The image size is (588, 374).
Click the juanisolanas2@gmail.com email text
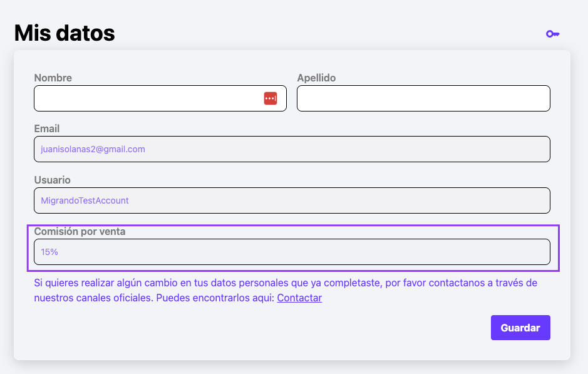click(93, 149)
